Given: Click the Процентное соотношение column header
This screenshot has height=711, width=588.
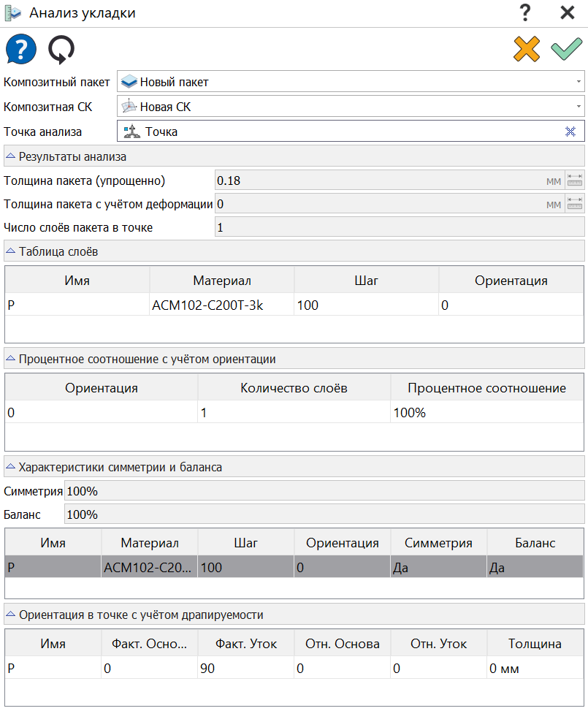Looking at the screenshot, I should click(x=487, y=388).
